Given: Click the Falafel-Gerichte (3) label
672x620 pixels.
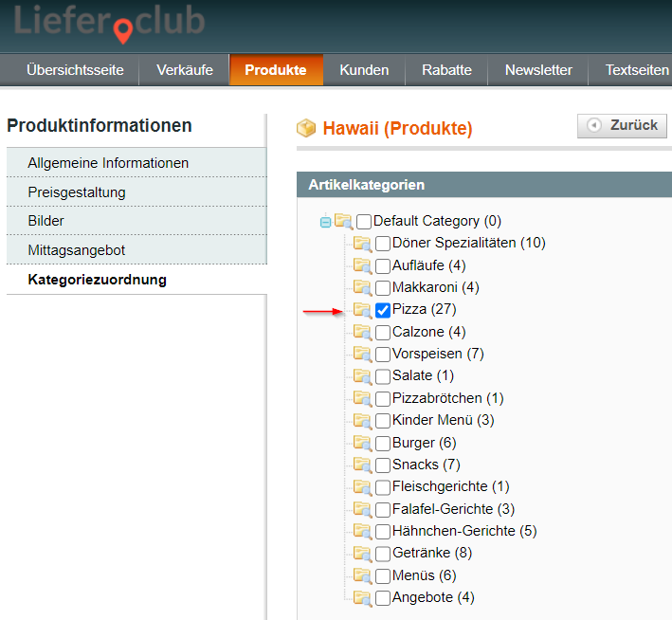Looking at the screenshot, I should (453, 509).
